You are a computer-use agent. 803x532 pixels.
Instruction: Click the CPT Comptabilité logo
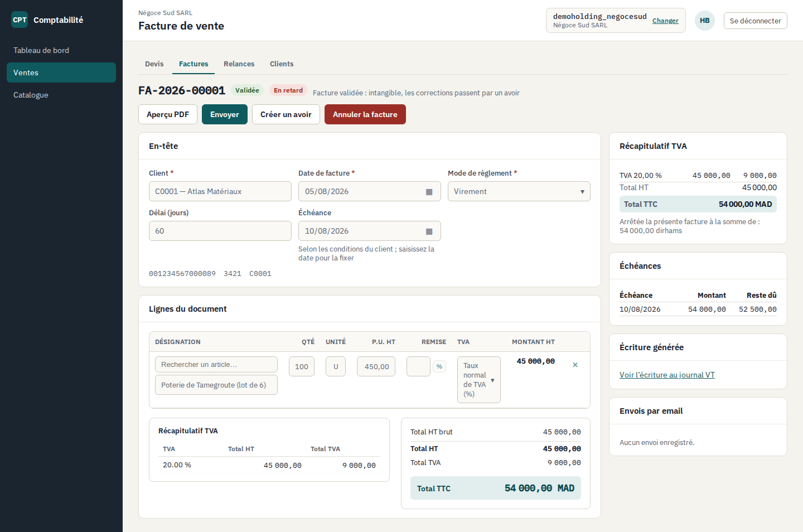pos(47,20)
